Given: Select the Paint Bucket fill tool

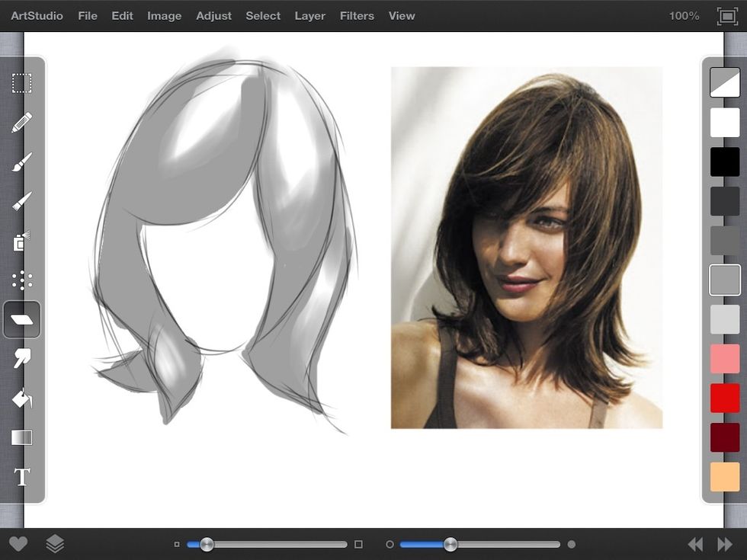Looking at the screenshot, I should click(x=22, y=398).
